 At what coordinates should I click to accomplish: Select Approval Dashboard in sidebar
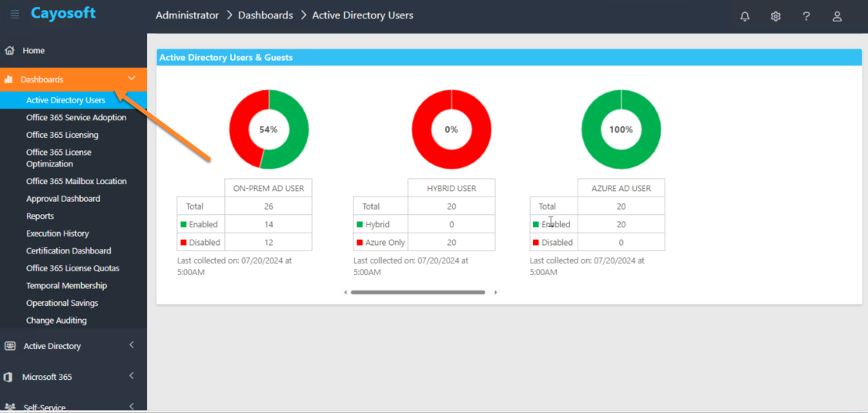63,199
